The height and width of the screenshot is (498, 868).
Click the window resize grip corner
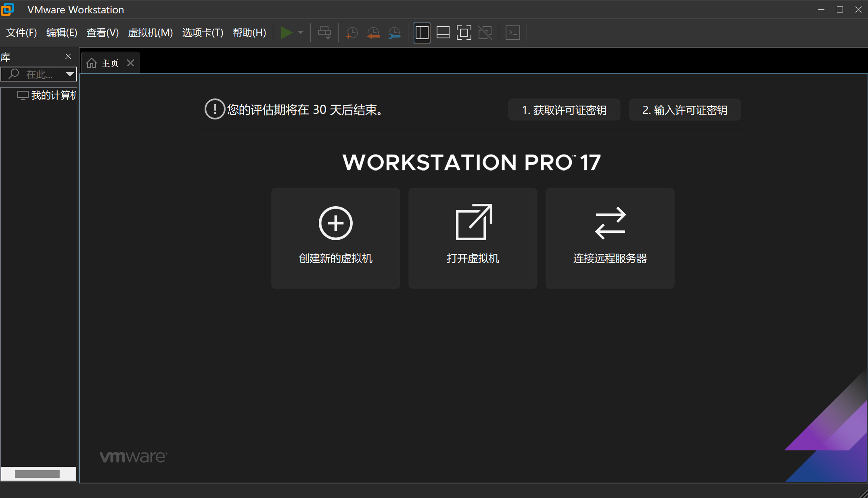pyautogui.click(x=863, y=493)
